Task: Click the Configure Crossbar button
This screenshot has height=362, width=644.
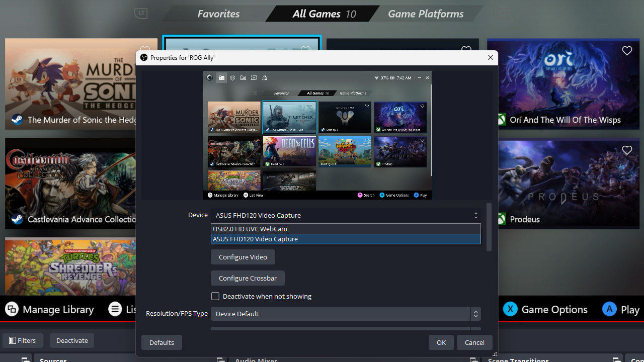Action: (x=248, y=278)
